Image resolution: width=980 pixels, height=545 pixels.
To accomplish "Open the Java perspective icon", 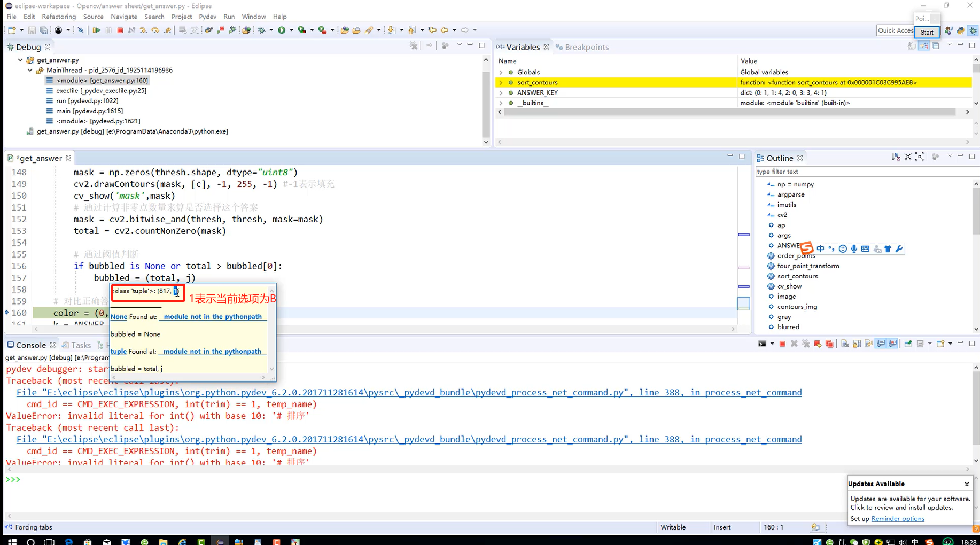I will (x=948, y=30).
